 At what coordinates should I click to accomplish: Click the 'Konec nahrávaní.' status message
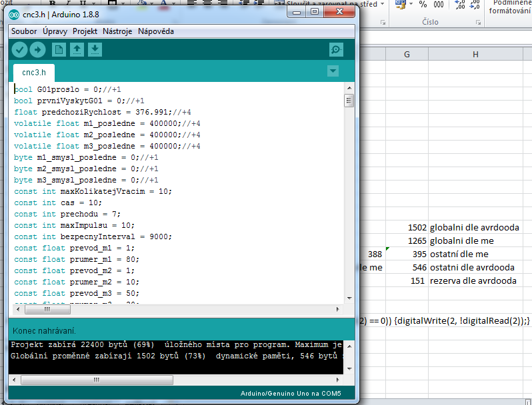tap(44, 331)
